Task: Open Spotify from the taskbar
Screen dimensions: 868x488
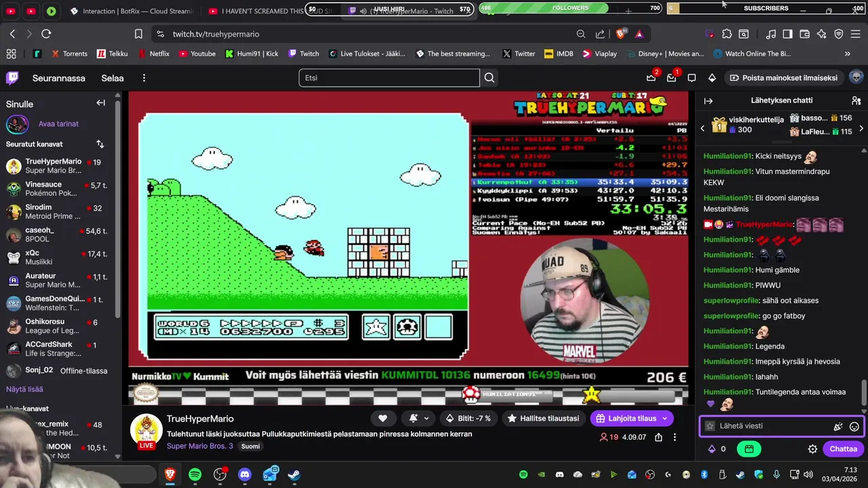Action: click(195, 474)
